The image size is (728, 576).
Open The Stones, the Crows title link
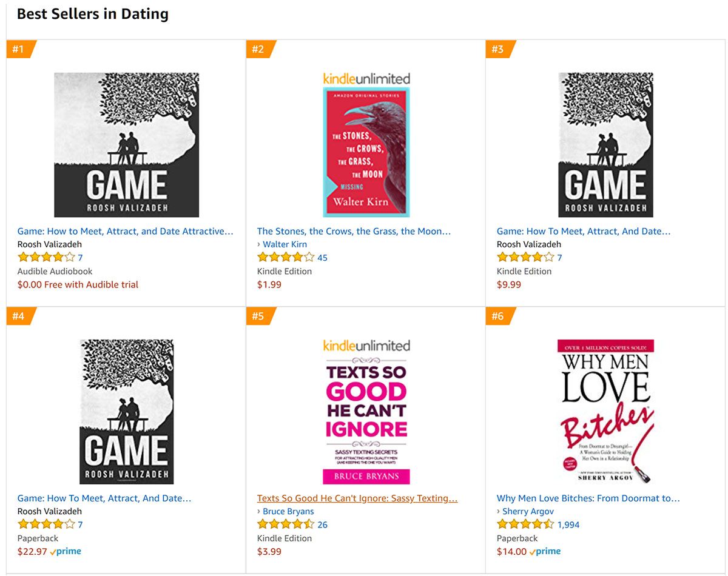pos(354,231)
